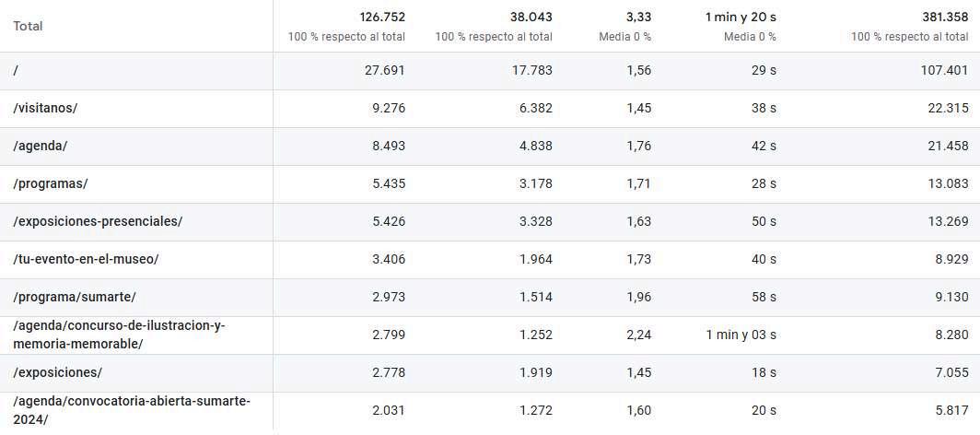This screenshot has height=435, width=980.
Task: Click the /visitanos/ page path
Action: (x=45, y=108)
